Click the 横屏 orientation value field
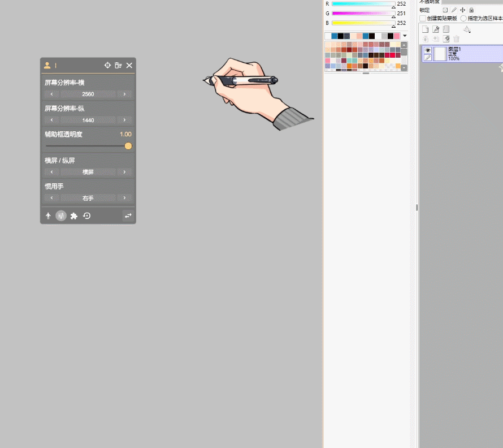Screen dimensions: 503x448 pos(88,172)
